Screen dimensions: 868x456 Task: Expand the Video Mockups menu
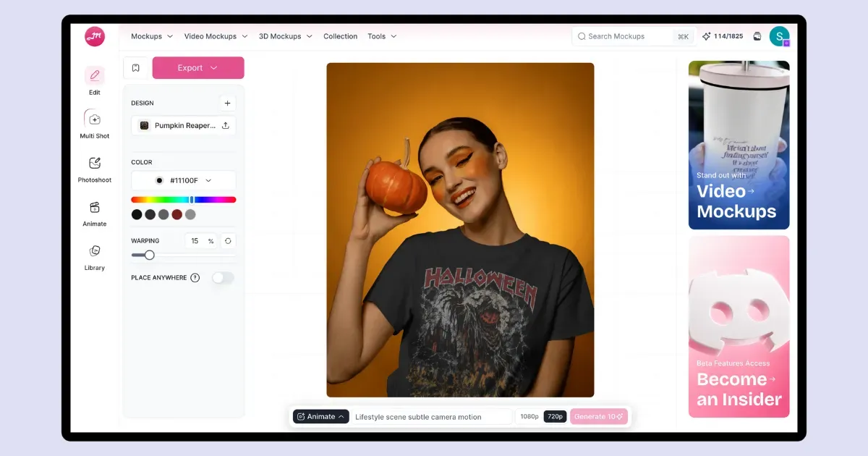[216, 36]
